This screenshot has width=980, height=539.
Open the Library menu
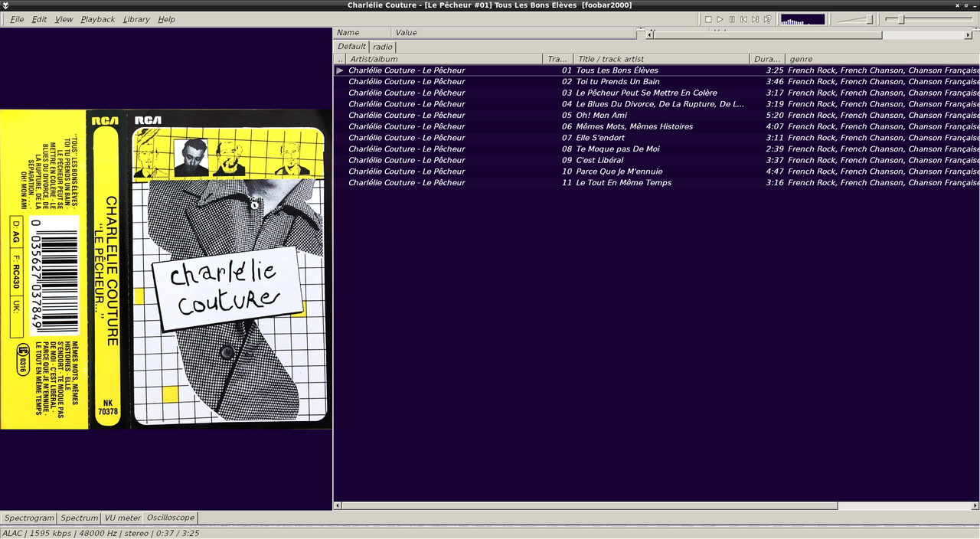[x=136, y=19]
